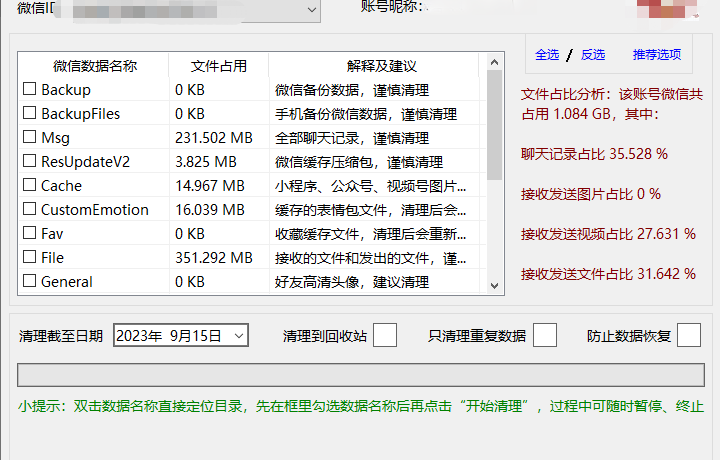720x460 pixels.
Task: Check the ResUpdateV2 checkbox
Action: (29, 161)
